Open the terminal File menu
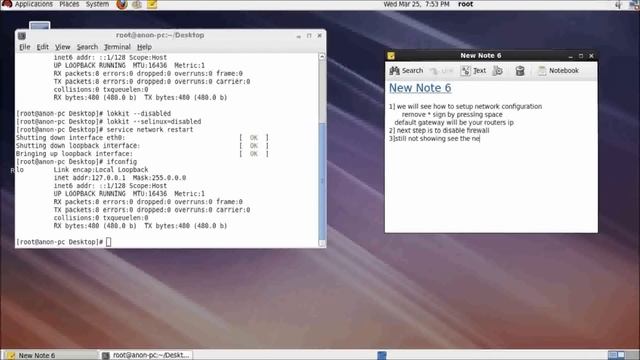Image resolution: width=640 pixels, height=360 pixels. pyautogui.click(x=25, y=47)
